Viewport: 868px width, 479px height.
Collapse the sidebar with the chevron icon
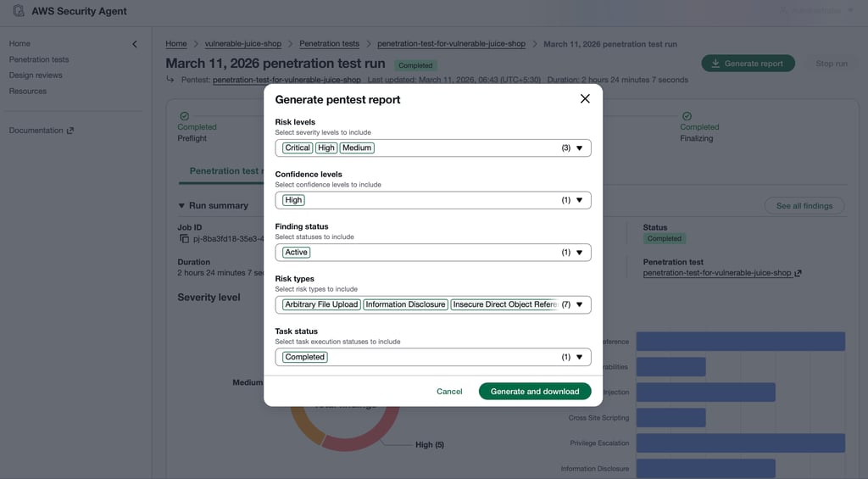[134, 44]
